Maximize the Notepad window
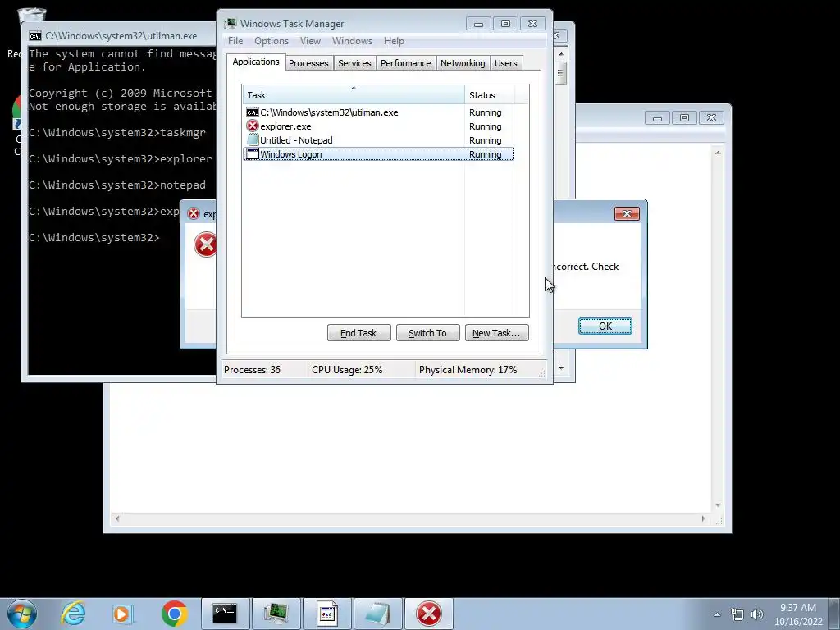This screenshot has width=840, height=630. pyautogui.click(x=684, y=117)
